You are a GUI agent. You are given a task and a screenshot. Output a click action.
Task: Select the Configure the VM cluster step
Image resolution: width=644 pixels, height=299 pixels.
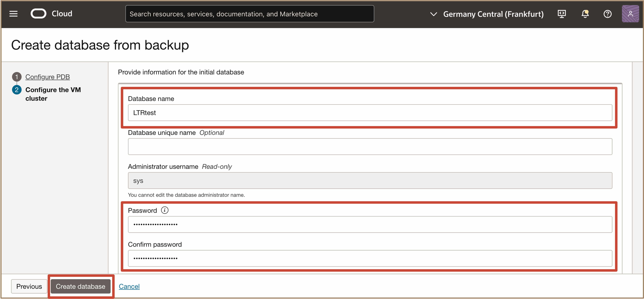53,94
